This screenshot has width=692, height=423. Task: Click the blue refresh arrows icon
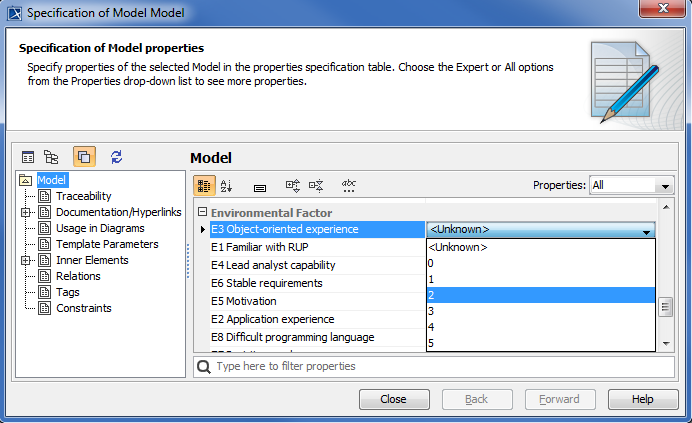[x=116, y=157]
